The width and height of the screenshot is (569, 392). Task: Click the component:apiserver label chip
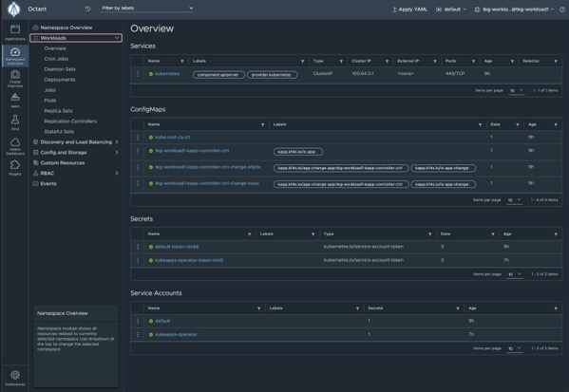click(218, 75)
